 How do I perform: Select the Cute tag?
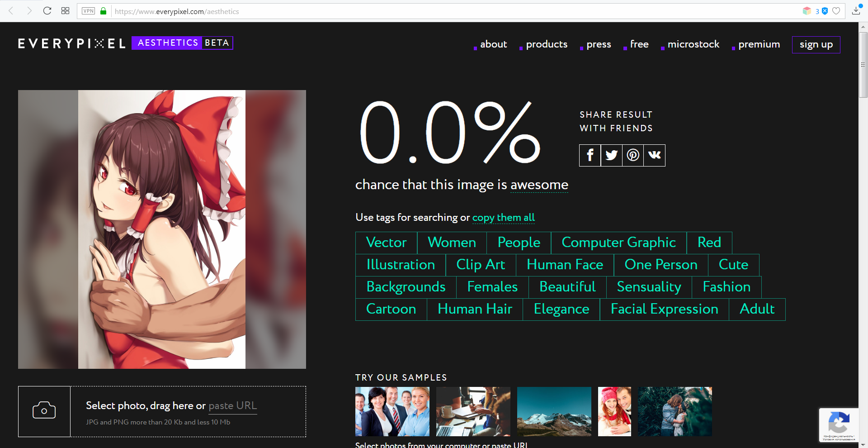734,265
